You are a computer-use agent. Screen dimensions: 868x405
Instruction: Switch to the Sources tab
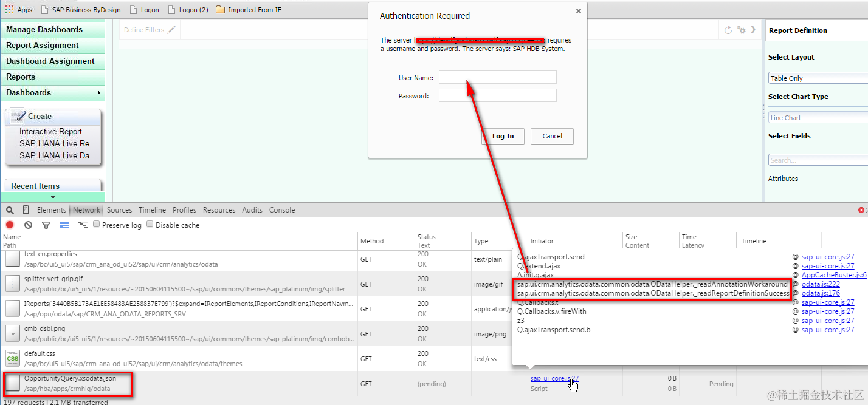pos(119,210)
